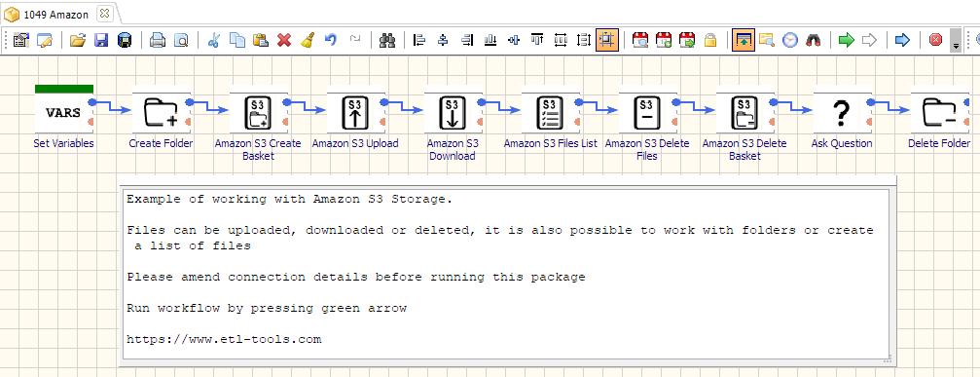Space objects equally vertically

(584, 41)
